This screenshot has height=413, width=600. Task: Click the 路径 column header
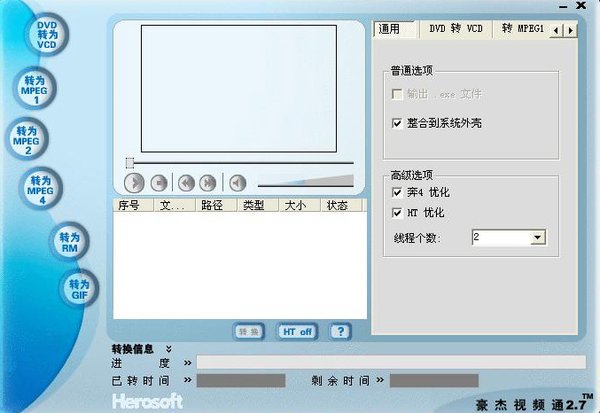pos(216,205)
